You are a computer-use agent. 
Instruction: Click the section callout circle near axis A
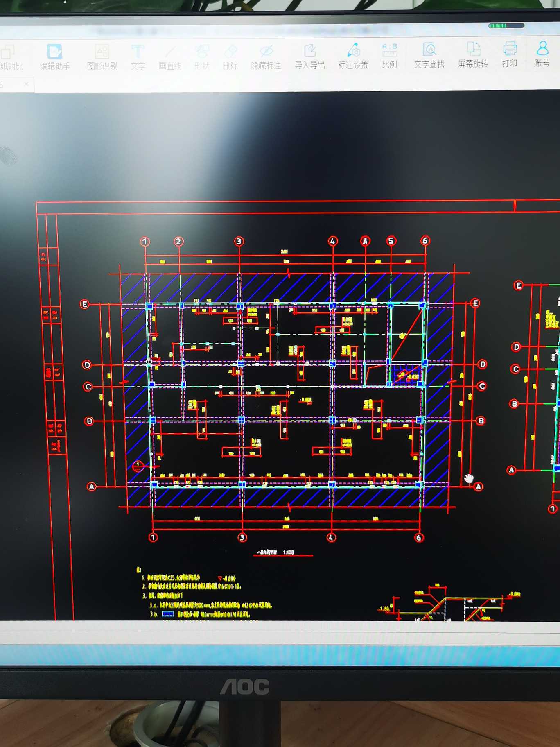point(138,466)
